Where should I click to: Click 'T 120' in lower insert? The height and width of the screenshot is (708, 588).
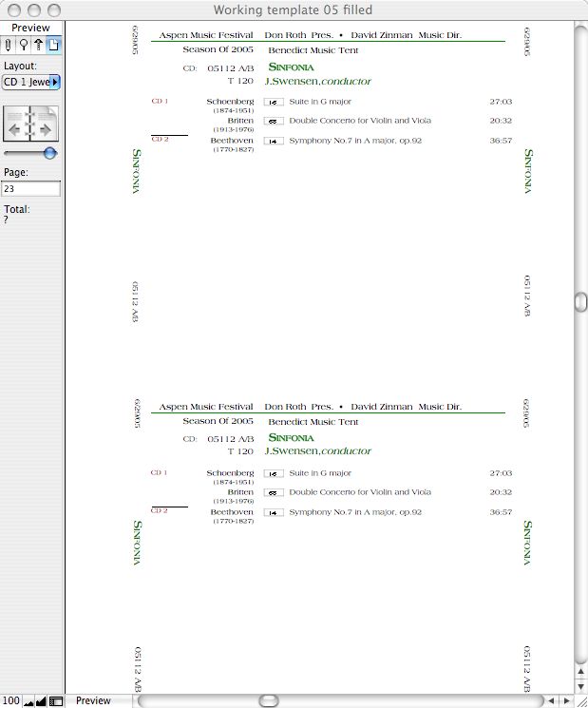pos(240,451)
